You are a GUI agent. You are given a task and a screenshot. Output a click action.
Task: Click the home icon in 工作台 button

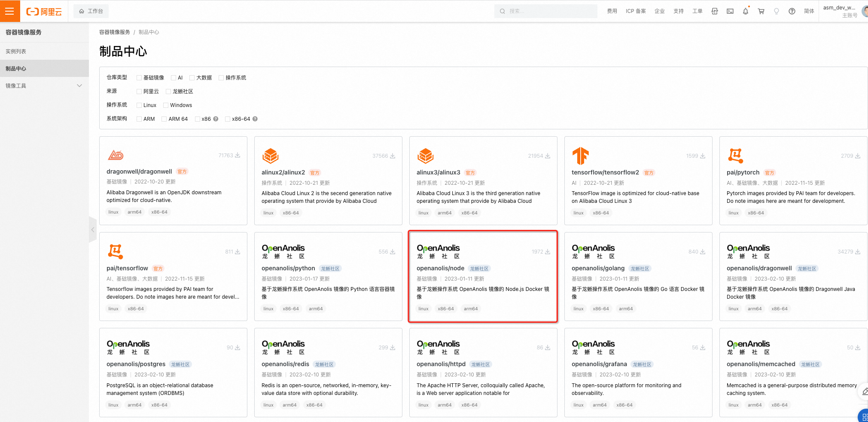[x=82, y=11]
